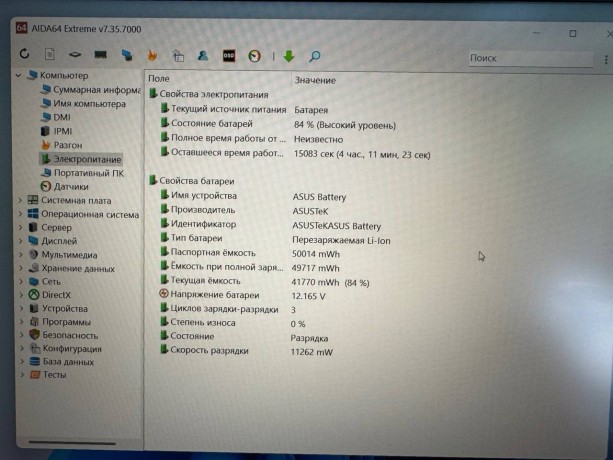Expand the Системная плата node
The image size is (613, 460).
click(x=20, y=200)
